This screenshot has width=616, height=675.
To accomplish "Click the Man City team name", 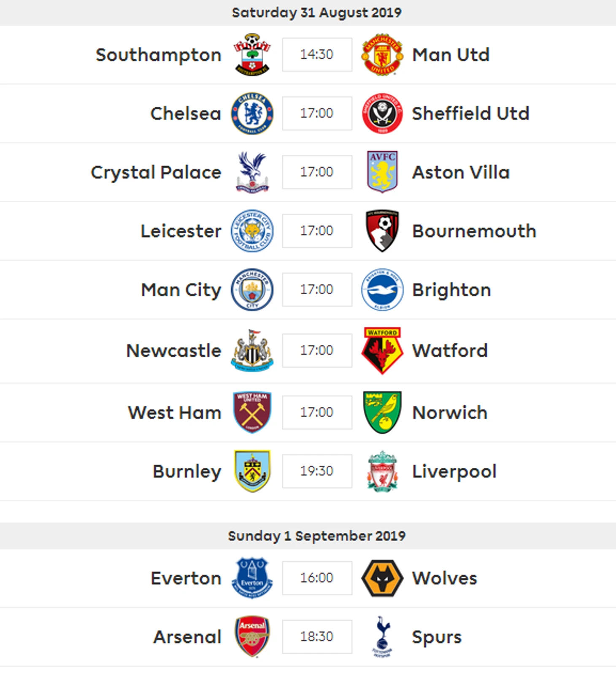I will click(181, 290).
